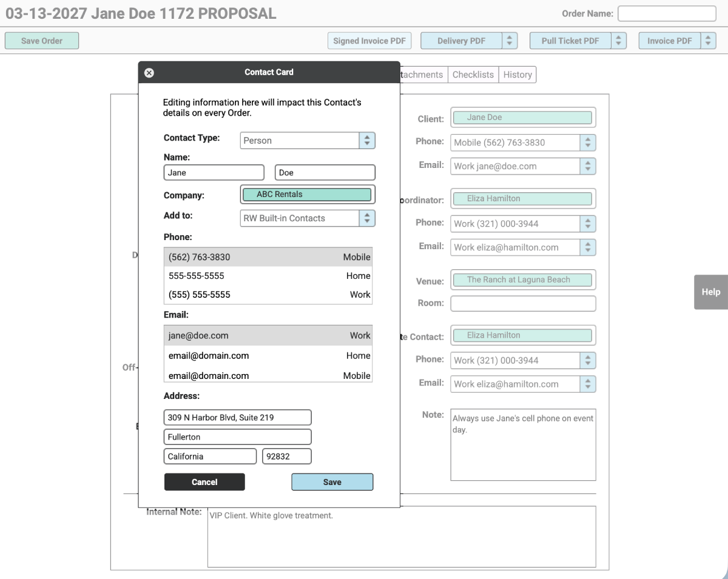The width and height of the screenshot is (728, 579).
Task: Click the zip code field 92832
Action: 287,457
